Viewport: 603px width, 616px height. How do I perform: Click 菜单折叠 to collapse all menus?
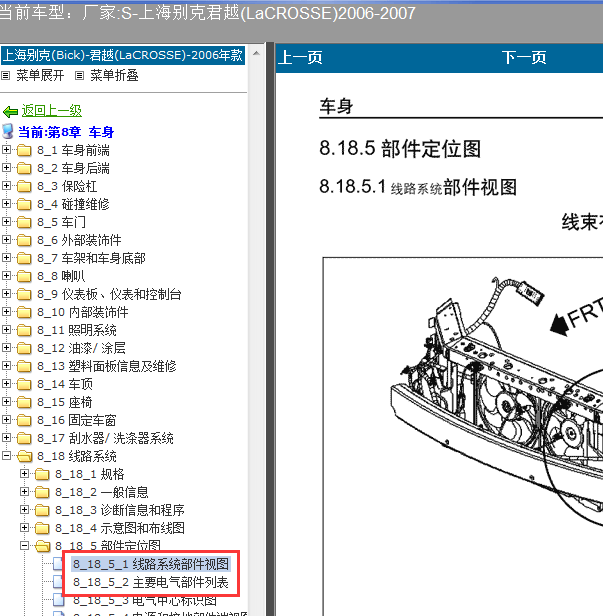114,75
